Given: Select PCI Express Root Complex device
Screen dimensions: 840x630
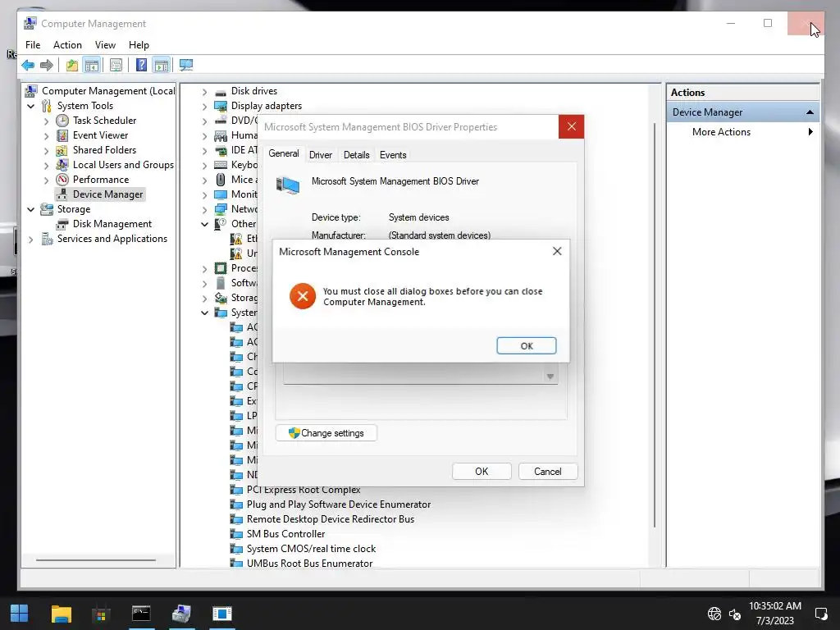Looking at the screenshot, I should tap(304, 490).
